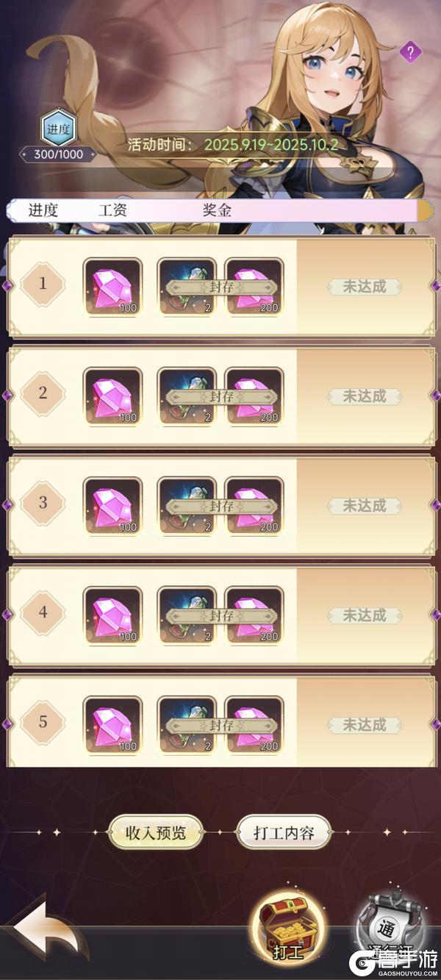Tap row 5 salary gem icon 100
This screenshot has height=980, width=441.
112,725
